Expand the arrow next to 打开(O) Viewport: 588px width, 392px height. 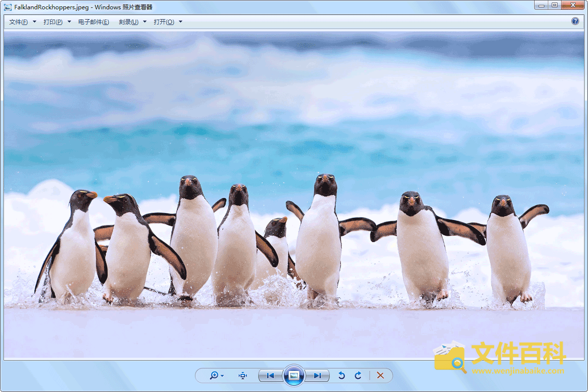(x=180, y=22)
